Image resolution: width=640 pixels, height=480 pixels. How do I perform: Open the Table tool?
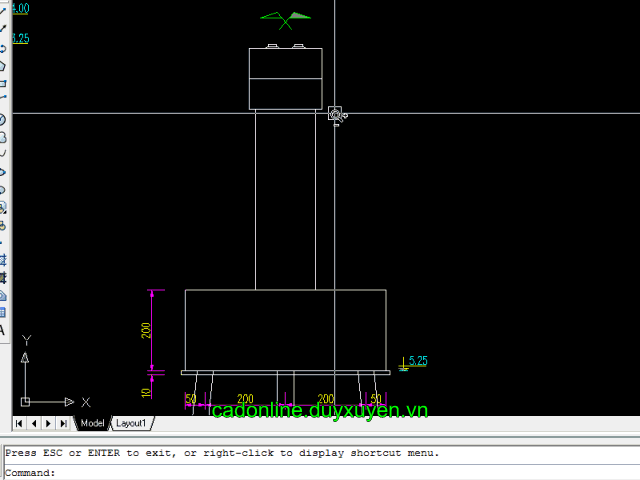(x=3, y=313)
